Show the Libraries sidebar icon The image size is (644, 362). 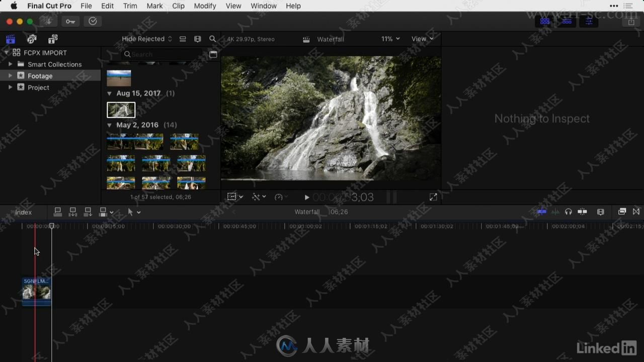[11, 39]
